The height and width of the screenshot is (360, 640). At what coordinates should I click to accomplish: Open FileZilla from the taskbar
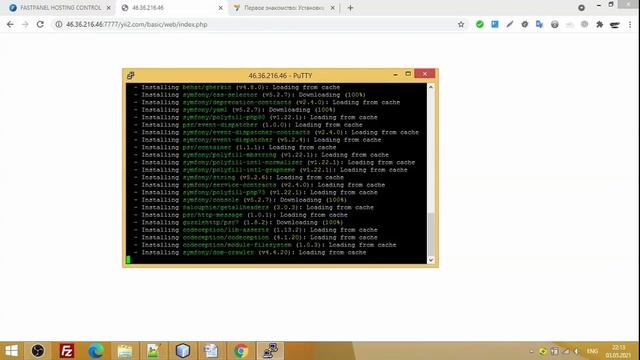67,351
